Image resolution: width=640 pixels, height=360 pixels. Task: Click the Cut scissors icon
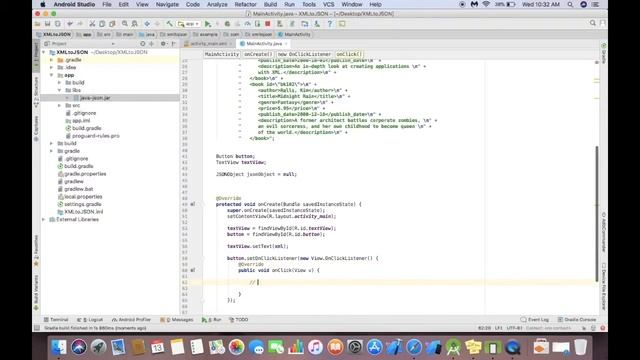pos(92,24)
